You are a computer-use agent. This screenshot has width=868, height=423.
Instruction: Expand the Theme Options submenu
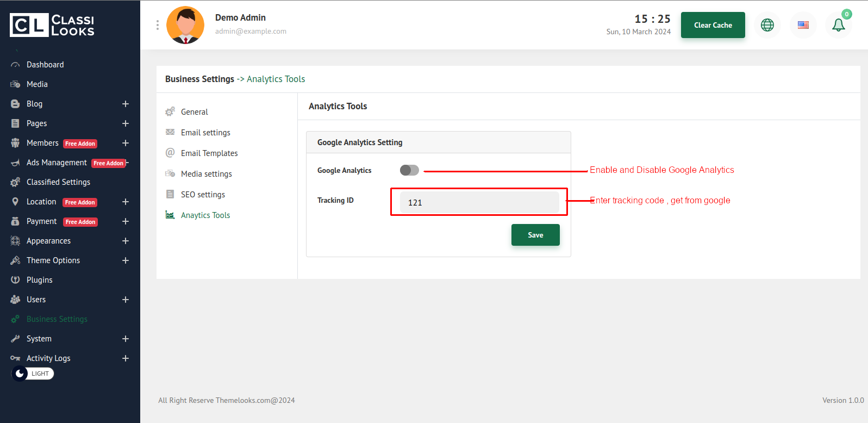click(x=126, y=260)
